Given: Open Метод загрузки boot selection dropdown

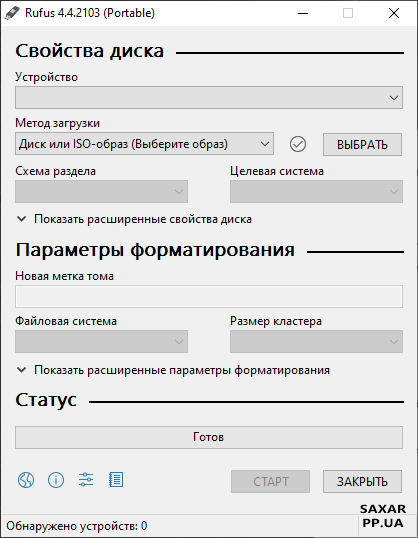Looking at the screenshot, I should tap(144, 144).
